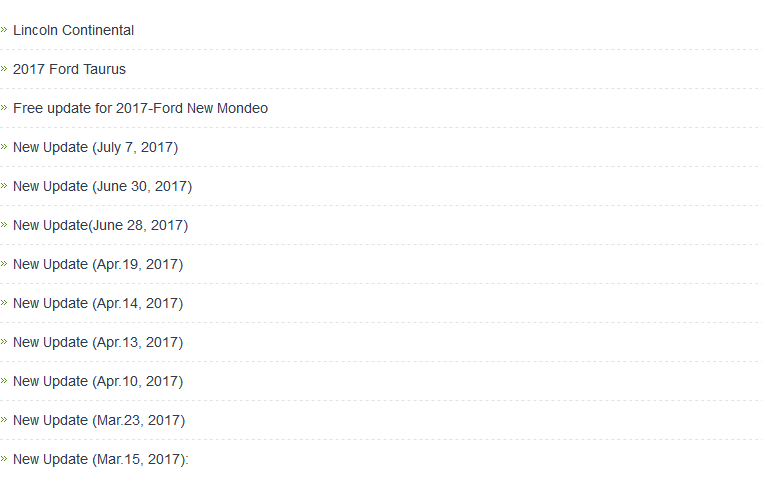The height and width of the screenshot is (477, 762).
Task: Open Free update for 2017-Ford New Mondeo
Action: tap(140, 108)
